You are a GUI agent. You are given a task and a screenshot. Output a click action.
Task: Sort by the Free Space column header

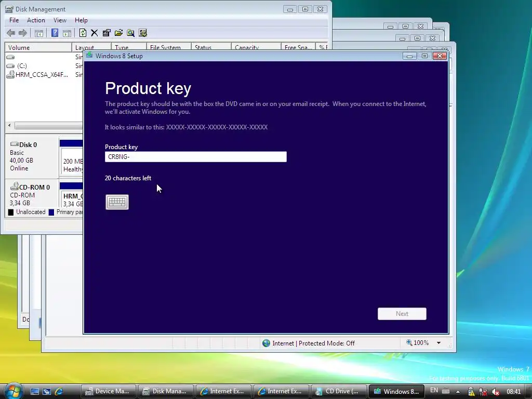pyautogui.click(x=298, y=47)
